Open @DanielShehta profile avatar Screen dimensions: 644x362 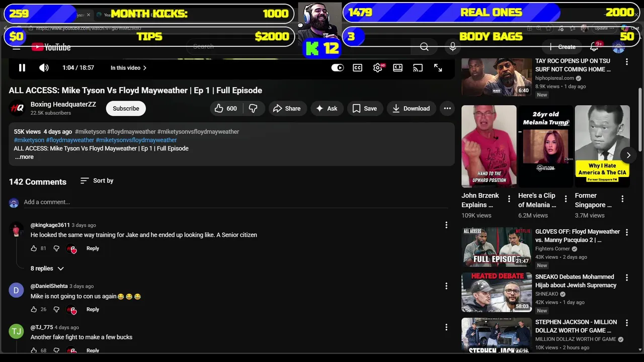[x=16, y=291]
